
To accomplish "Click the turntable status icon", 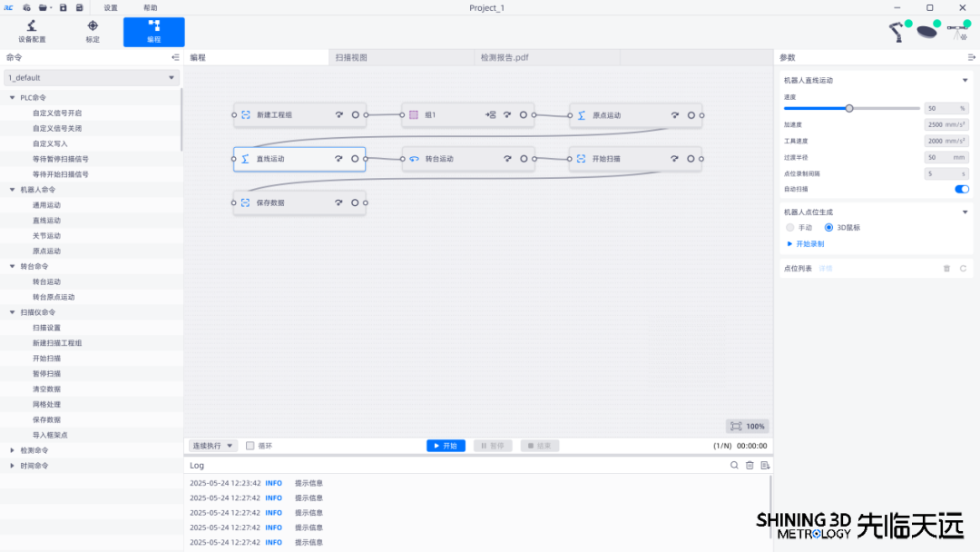I will tap(927, 32).
